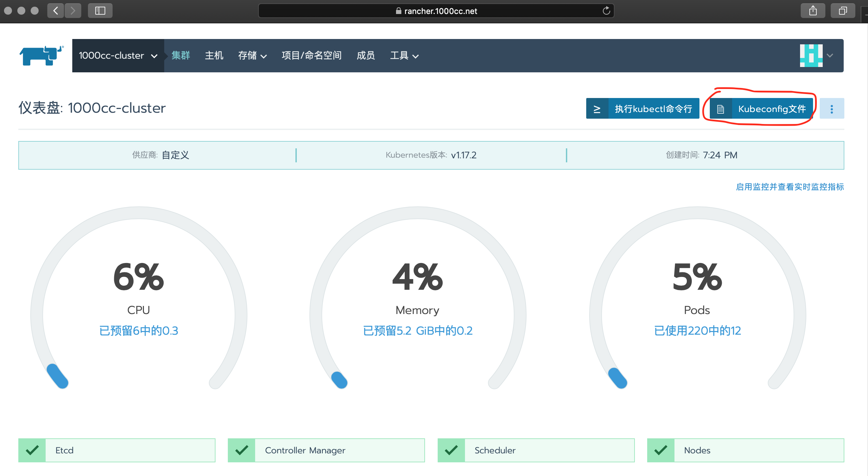Click the Kubeconfig document icon
Image resolution: width=868 pixels, height=476 pixels.
(x=720, y=109)
